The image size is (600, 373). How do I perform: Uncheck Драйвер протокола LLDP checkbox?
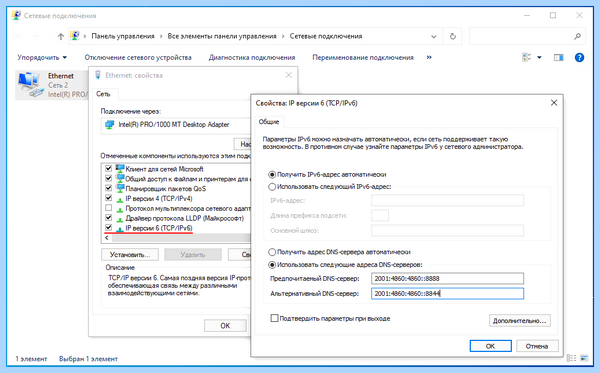point(109,218)
